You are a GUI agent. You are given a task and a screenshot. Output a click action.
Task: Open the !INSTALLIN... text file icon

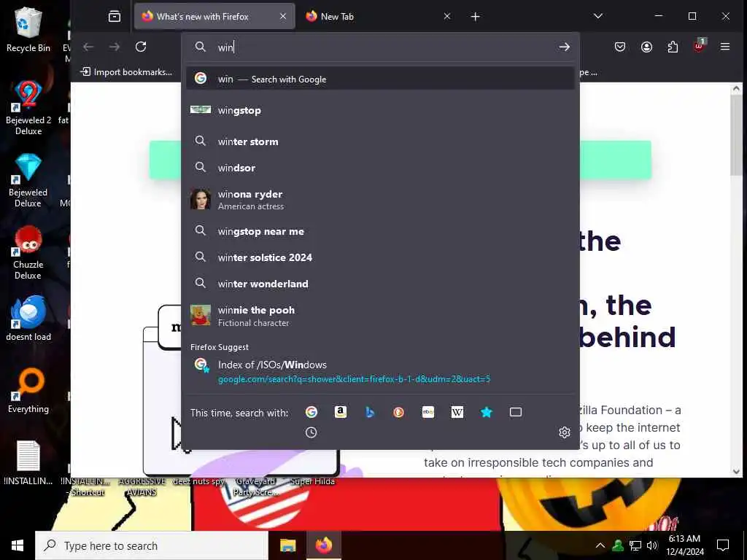tap(28, 463)
